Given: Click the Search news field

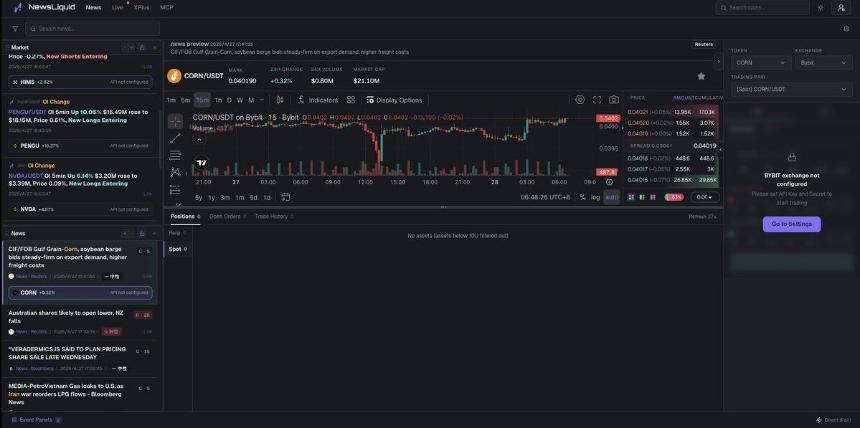Looking at the screenshot, I should click(92, 29).
